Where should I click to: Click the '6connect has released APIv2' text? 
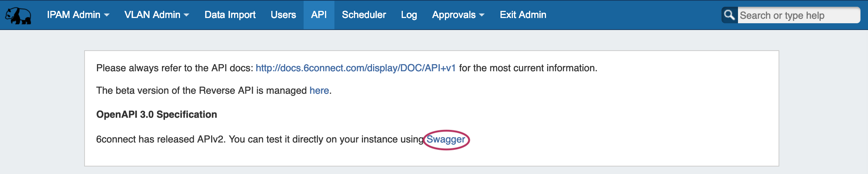161,139
